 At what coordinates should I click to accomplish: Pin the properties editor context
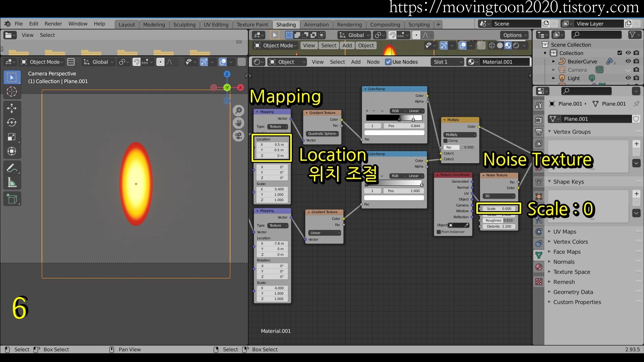coord(636,104)
